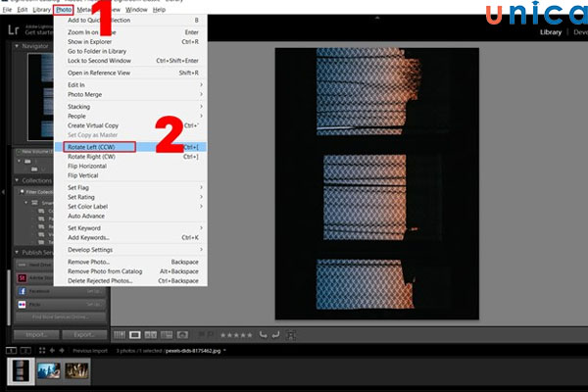
Task: Go back with filmstrip left arrow
Action: (x=52, y=351)
